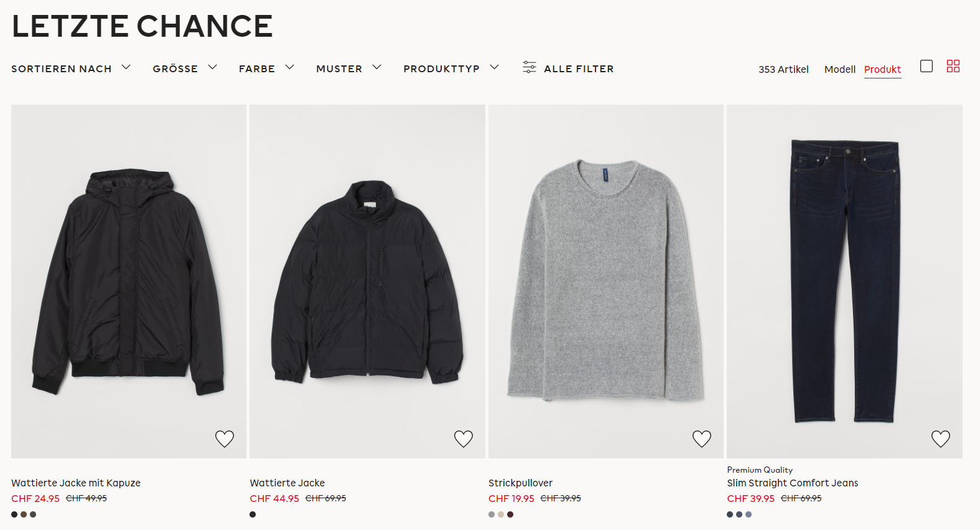Click the filter sliders icon
Image resolution: width=980 pixels, height=530 pixels.
(x=530, y=67)
